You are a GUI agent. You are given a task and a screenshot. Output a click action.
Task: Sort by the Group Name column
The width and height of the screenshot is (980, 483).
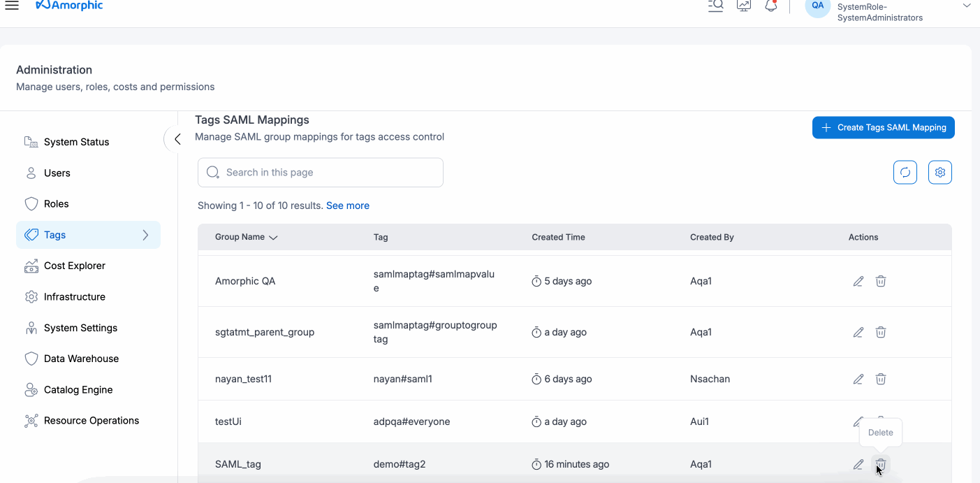tap(244, 237)
